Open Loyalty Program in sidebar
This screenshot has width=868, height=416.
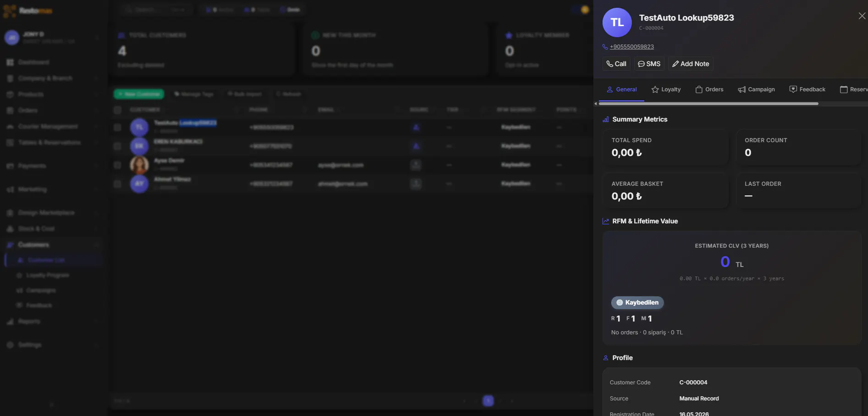pyautogui.click(x=47, y=275)
